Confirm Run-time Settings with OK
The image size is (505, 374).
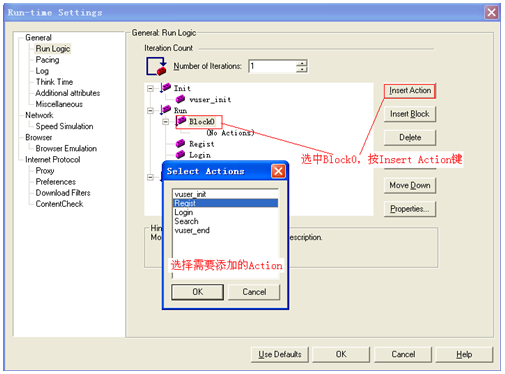[x=341, y=354]
